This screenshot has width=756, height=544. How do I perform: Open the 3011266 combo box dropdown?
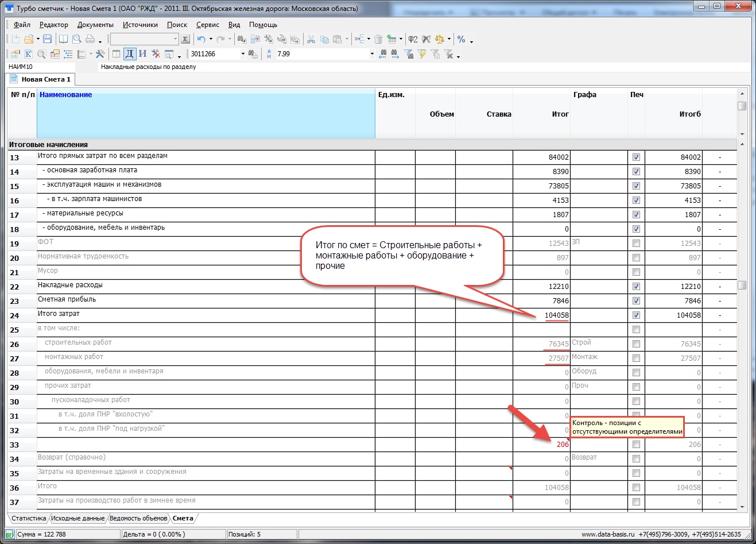(x=243, y=54)
